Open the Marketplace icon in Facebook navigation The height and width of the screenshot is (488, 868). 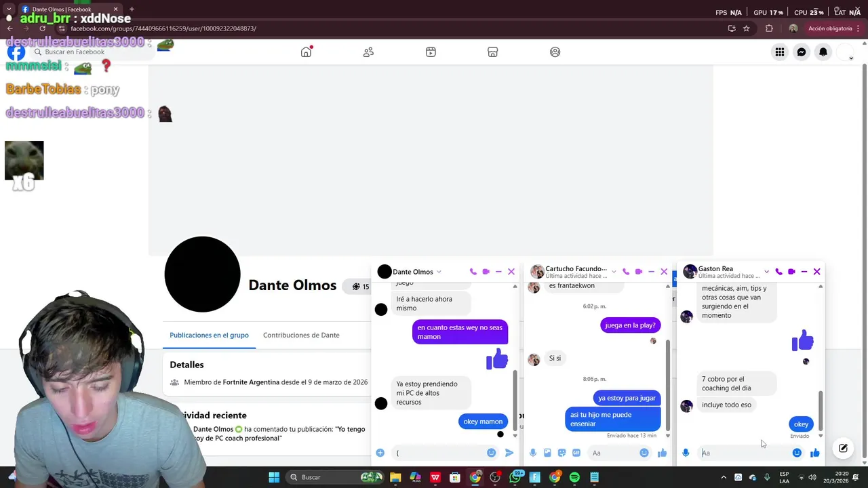coord(493,52)
